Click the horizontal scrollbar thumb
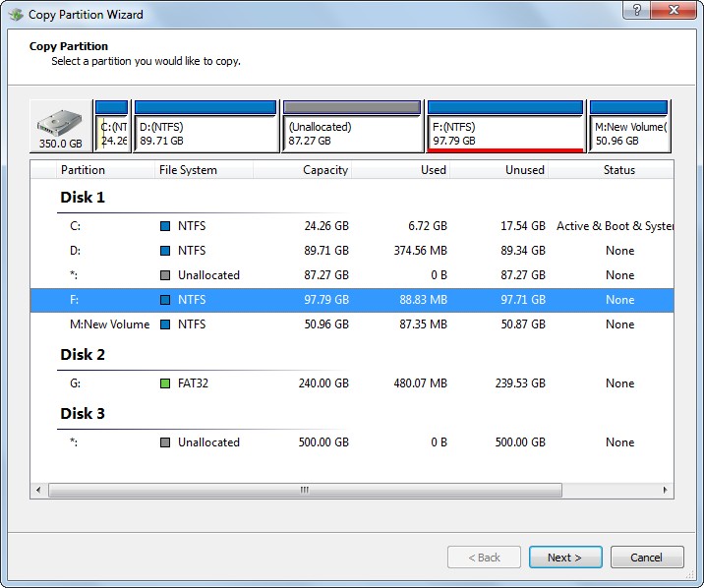704x588 pixels. pyautogui.click(x=305, y=490)
